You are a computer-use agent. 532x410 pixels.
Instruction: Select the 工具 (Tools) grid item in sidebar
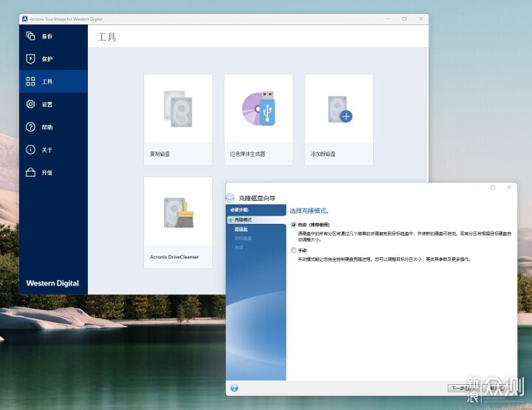tap(53, 81)
